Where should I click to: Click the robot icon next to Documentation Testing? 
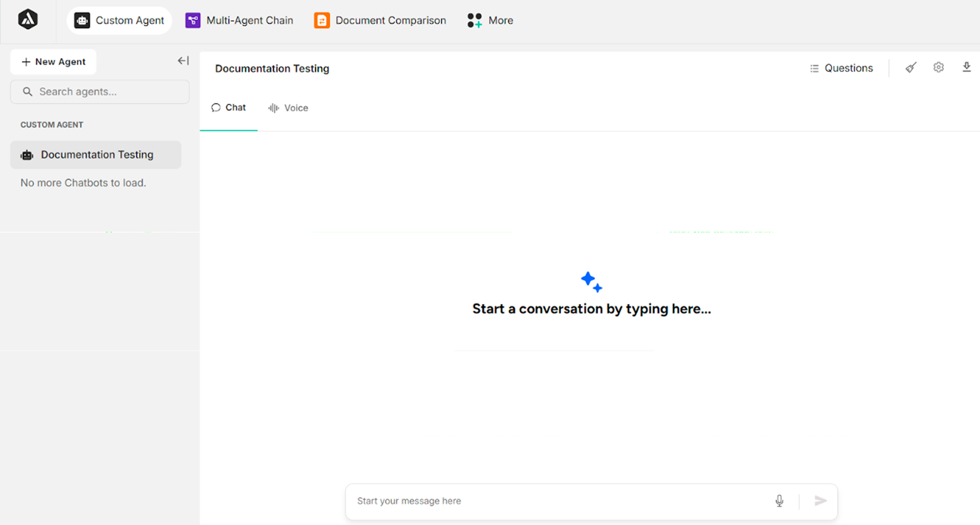pyautogui.click(x=26, y=155)
